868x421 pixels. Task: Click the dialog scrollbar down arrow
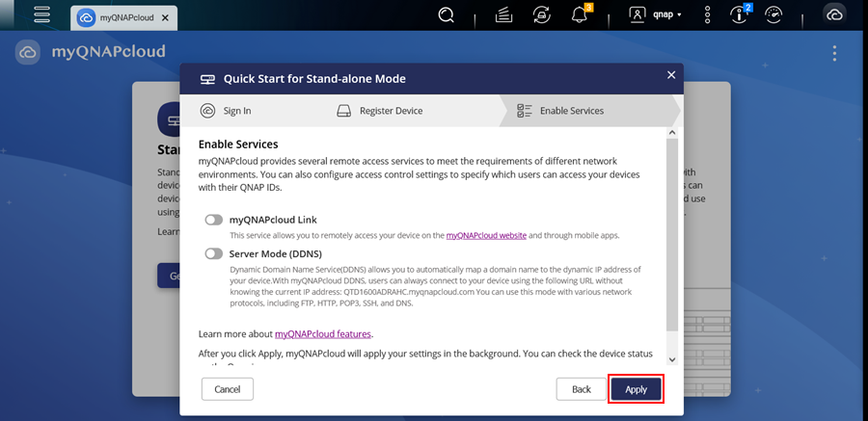[672, 359]
